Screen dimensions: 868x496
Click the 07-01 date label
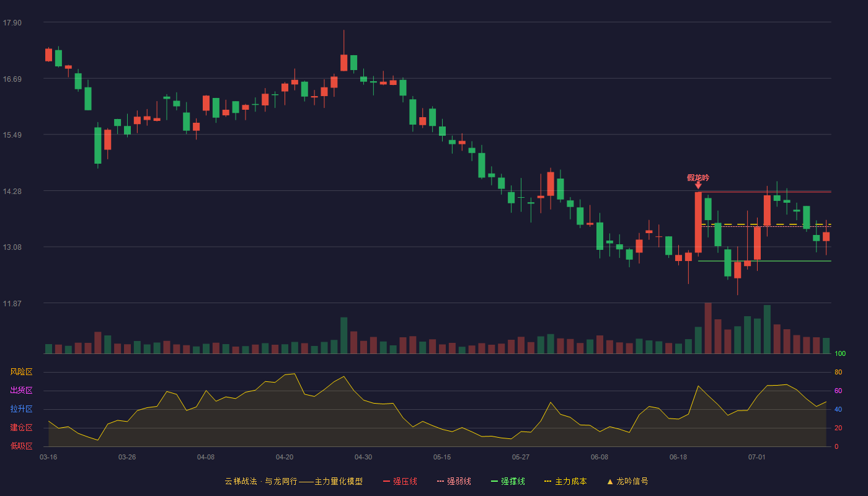[x=757, y=457]
